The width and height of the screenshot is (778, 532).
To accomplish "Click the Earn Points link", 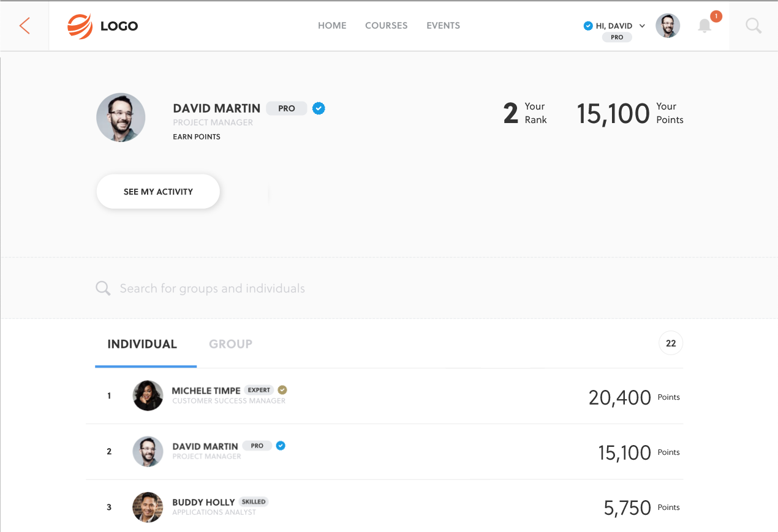I will (197, 137).
